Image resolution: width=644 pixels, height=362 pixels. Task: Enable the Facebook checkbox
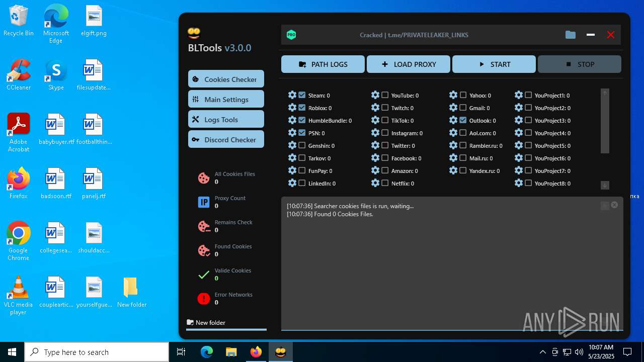click(x=385, y=158)
